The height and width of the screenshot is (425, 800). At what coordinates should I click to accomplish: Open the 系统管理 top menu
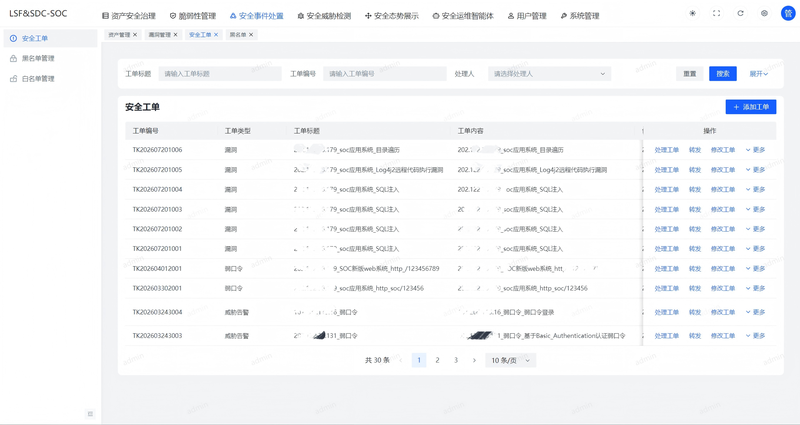click(580, 16)
